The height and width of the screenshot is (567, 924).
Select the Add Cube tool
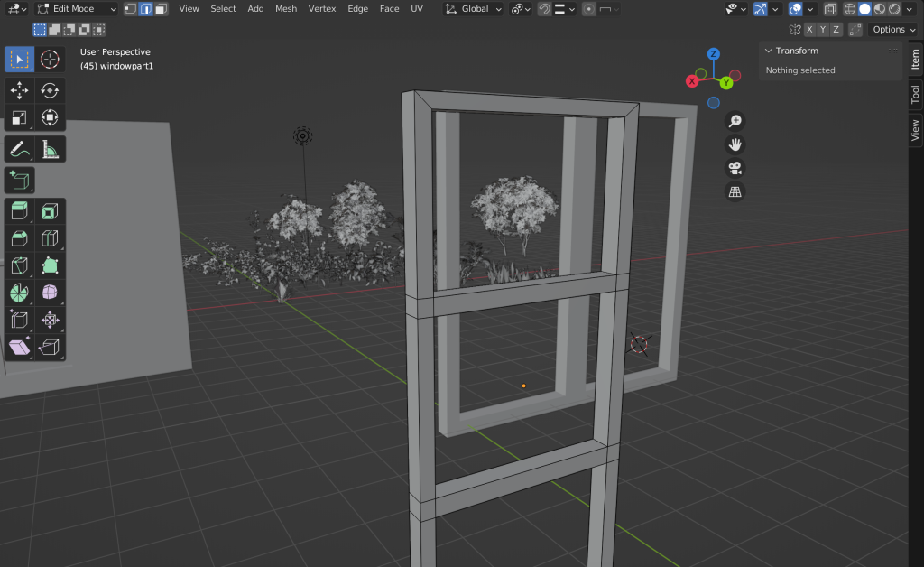[19, 181]
